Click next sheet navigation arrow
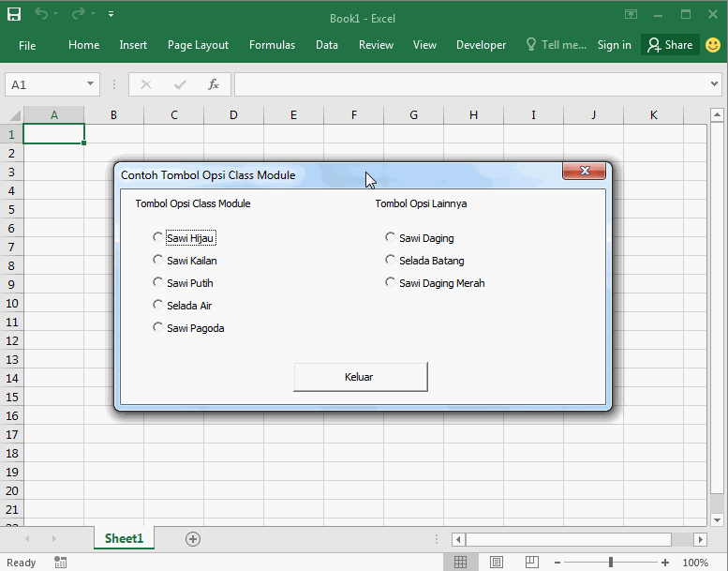This screenshot has height=571, width=728. click(53, 539)
